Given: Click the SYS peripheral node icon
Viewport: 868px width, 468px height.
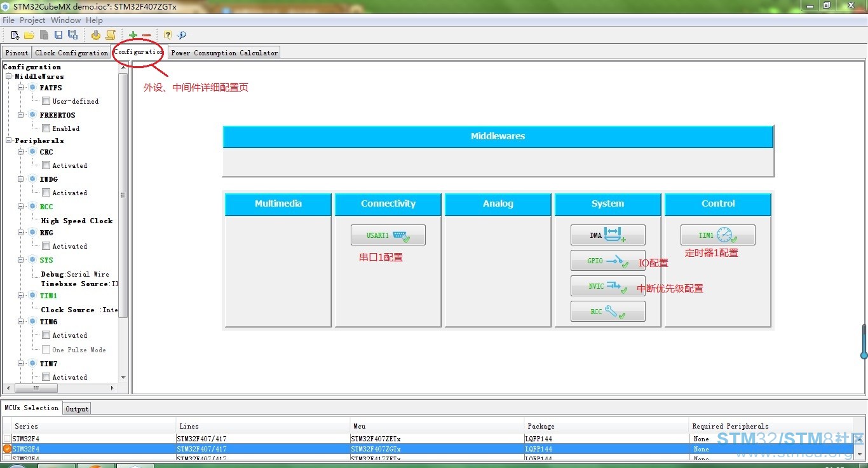Looking at the screenshot, I should tap(32, 259).
